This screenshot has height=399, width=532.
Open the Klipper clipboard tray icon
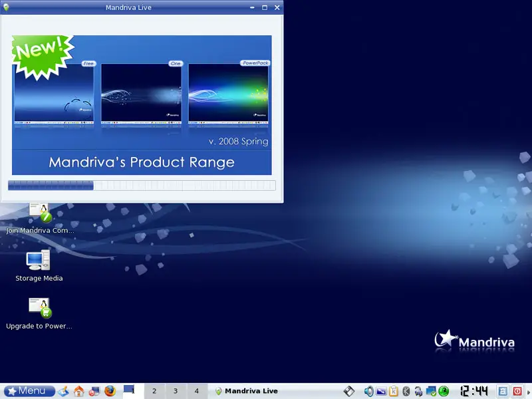[394, 391]
